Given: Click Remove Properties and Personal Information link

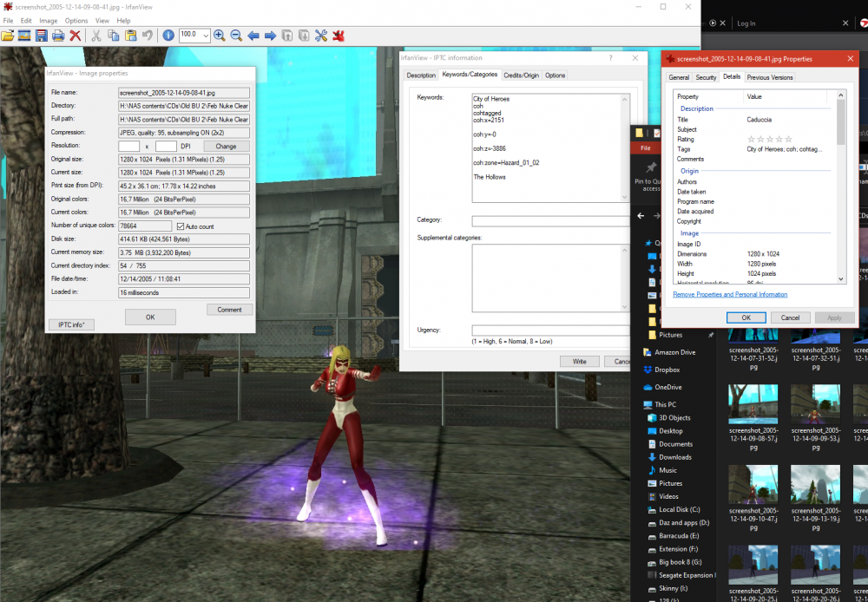Looking at the screenshot, I should coord(730,294).
